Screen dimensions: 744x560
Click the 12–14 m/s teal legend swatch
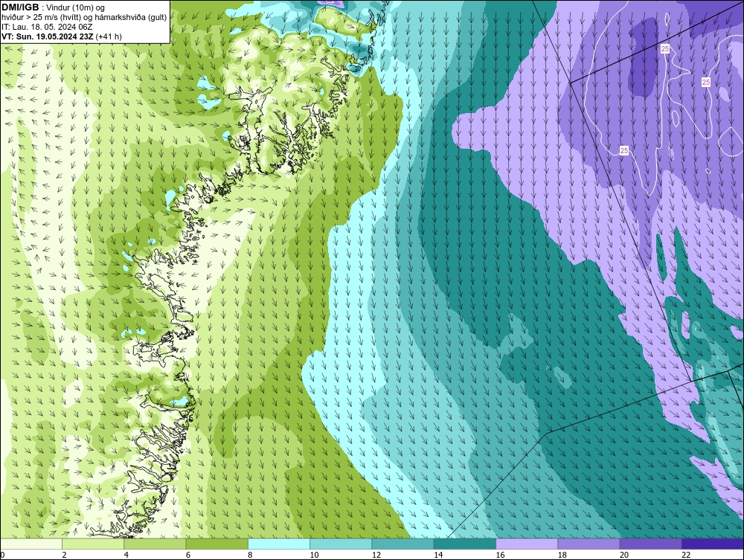pyautogui.click(x=403, y=544)
